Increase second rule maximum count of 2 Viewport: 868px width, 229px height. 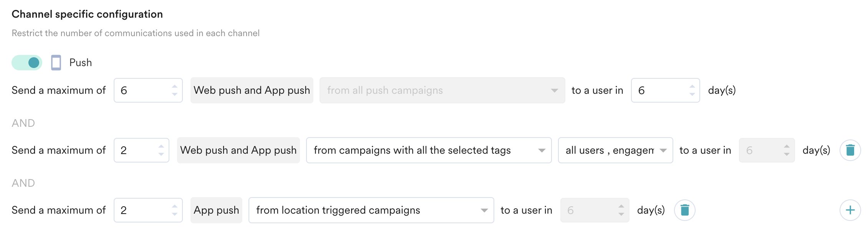[161, 146]
